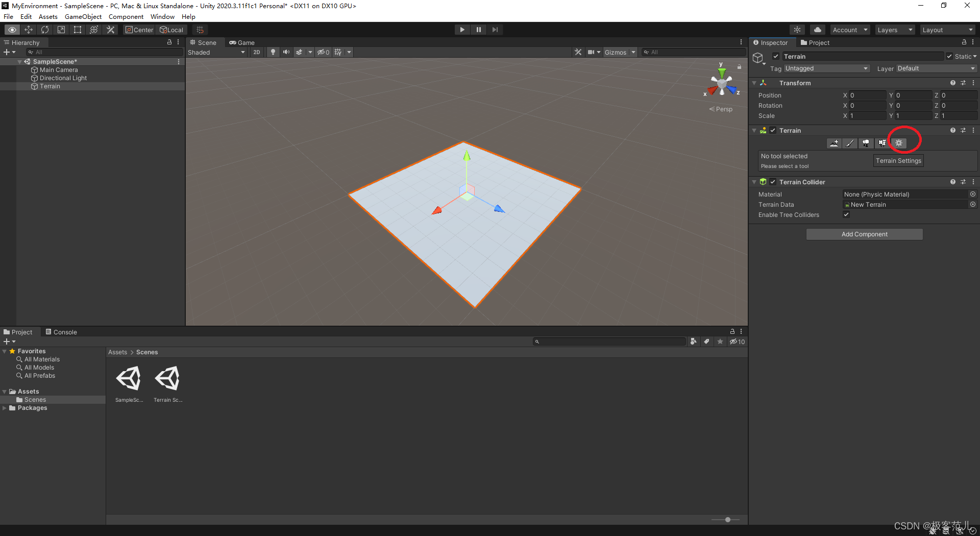Select Create Neighbor Terrains tool

834,143
